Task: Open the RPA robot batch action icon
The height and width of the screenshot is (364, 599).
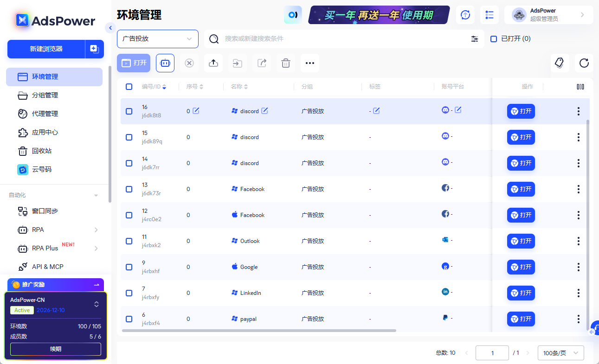Action: click(165, 63)
